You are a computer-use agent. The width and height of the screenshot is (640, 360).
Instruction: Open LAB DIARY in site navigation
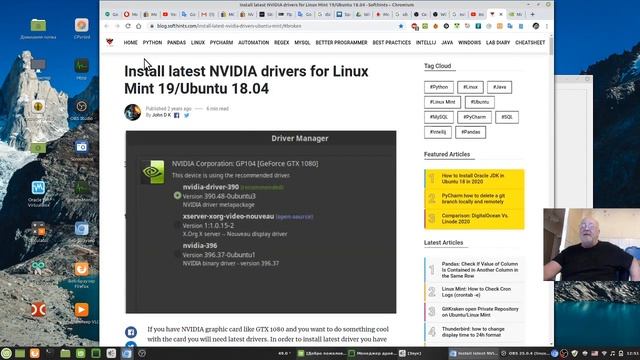(x=498, y=42)
